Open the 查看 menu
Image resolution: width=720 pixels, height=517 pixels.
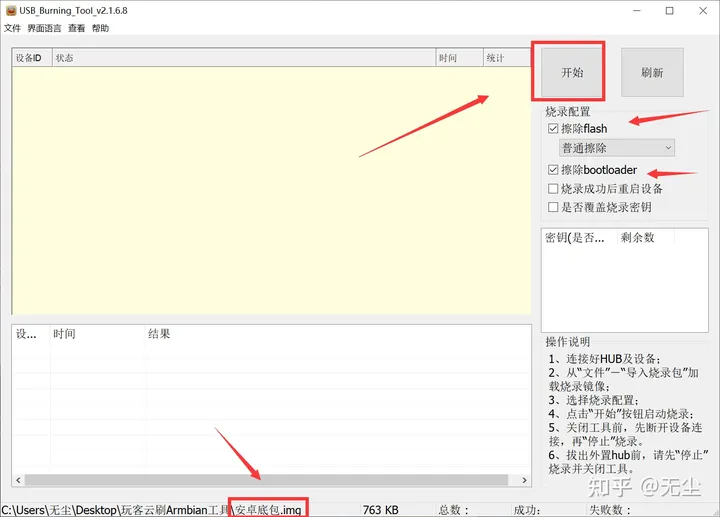click(76, 29)
